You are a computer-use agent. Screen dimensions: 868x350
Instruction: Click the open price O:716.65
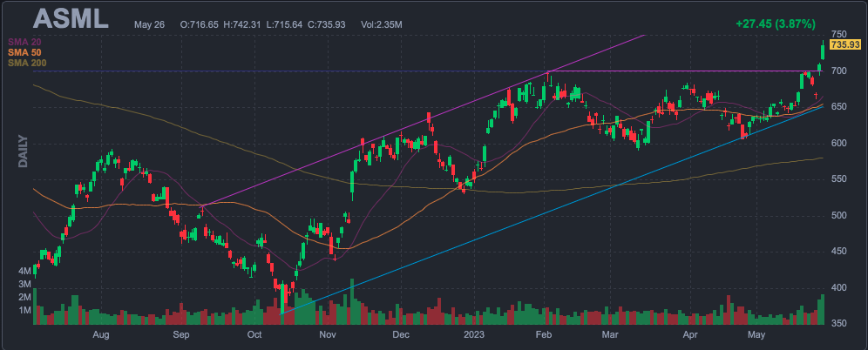(x=199, y=25)
